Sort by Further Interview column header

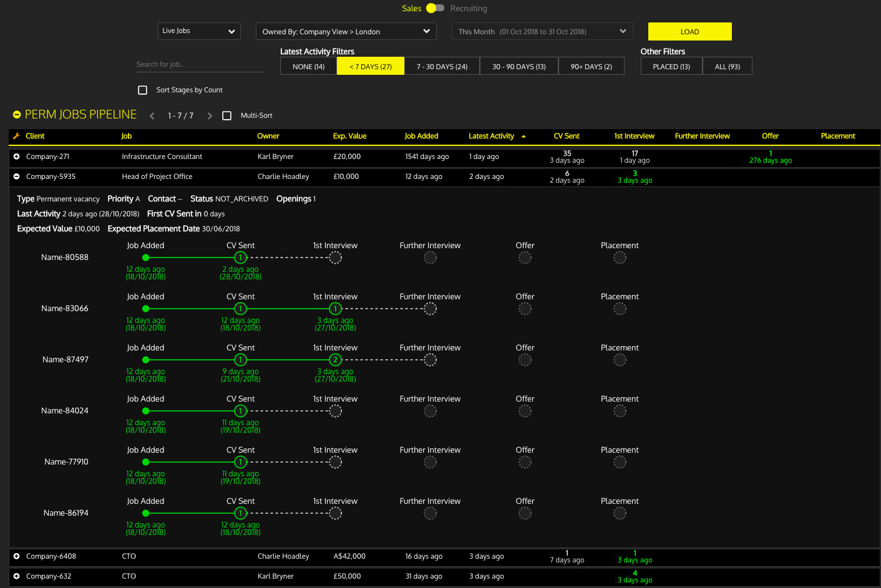click(702, 136)
